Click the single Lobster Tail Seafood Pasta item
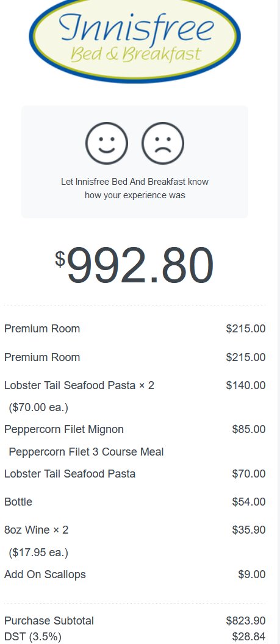 point(135,474)
